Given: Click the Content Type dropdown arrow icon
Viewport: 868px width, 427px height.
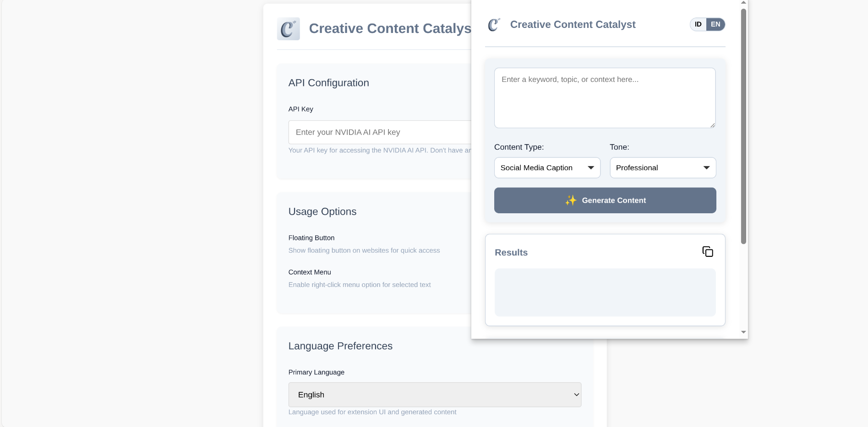Looking at the screenshot, I should click(590, 168).
